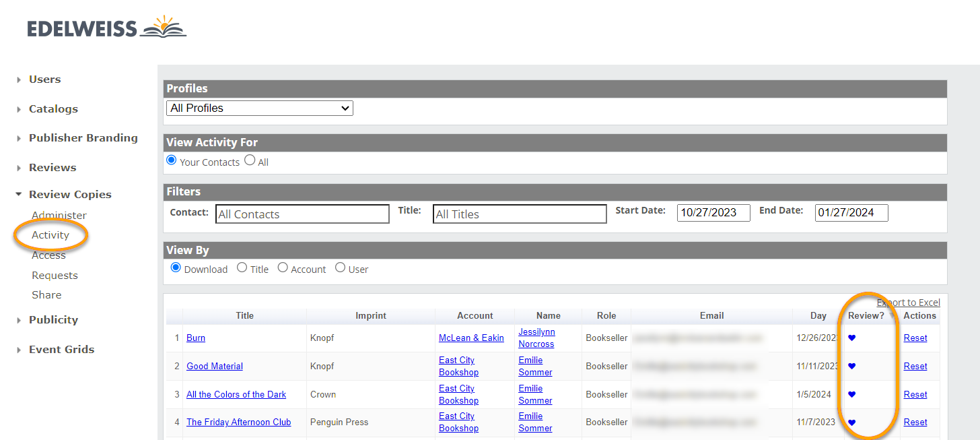This screenshot has width=980, height=440.
Task: Reset the All the Colors of the Dark row
Action: pos(915,395)
